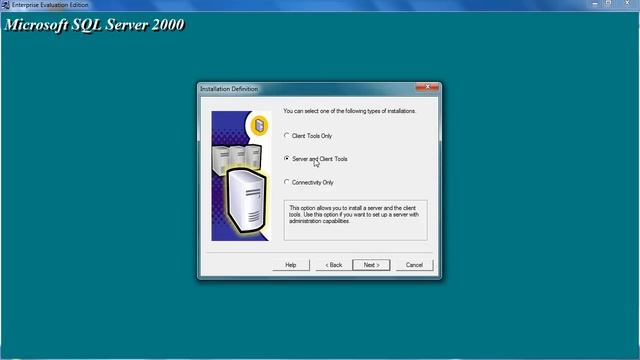The height and width of the screenshot is (360, 640).
Task: Click the 'You can select one' instruction text
Action: 349,111
